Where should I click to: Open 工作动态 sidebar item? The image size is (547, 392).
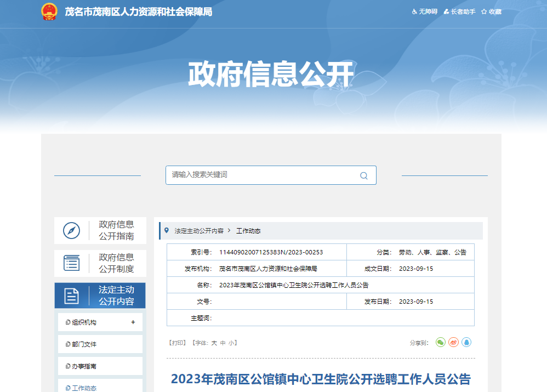pyautogui.click(x=84, y=388)
